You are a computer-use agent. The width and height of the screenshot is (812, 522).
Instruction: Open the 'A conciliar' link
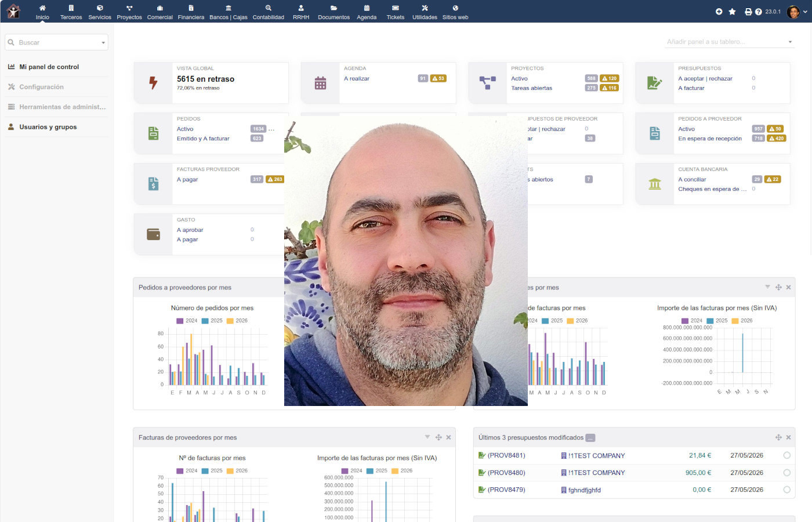click(x=692, y=180)
